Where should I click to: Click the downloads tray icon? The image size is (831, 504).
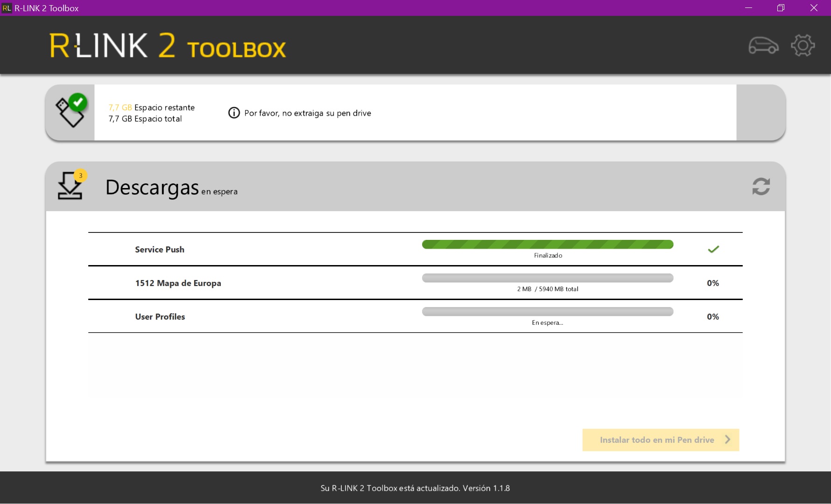click(70, 186)
